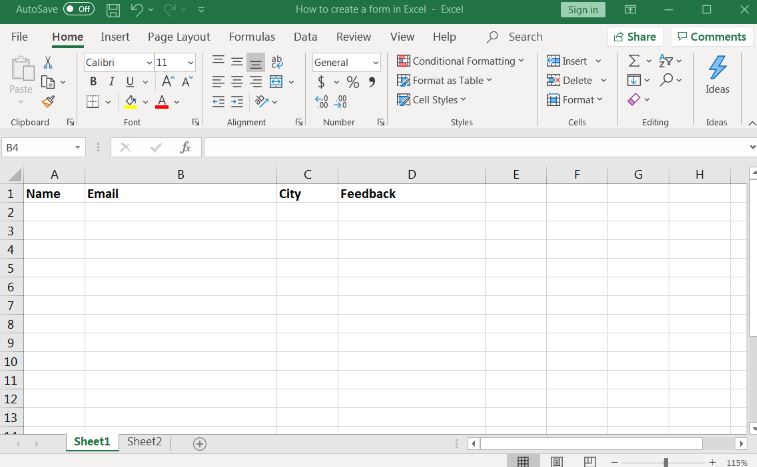This screenshot has height=467, width=757.
Task: Toggle Italic formatting
Action: point(112,82)
